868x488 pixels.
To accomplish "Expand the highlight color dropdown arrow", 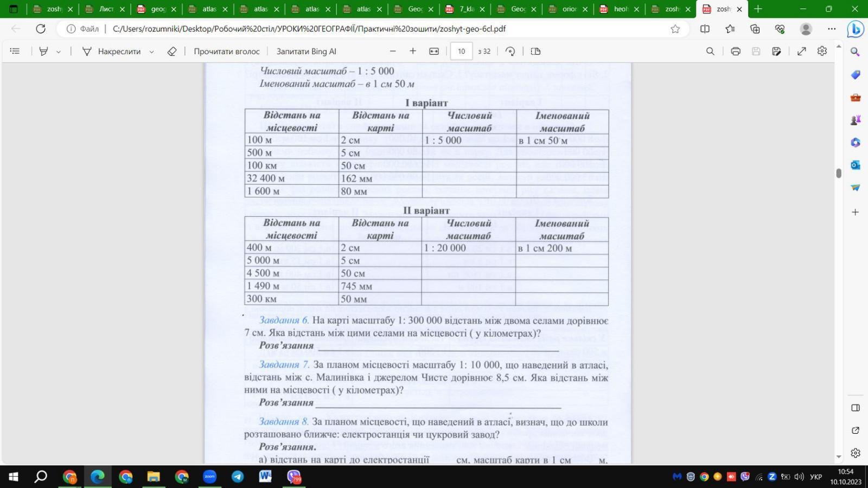I will (59, 52).
